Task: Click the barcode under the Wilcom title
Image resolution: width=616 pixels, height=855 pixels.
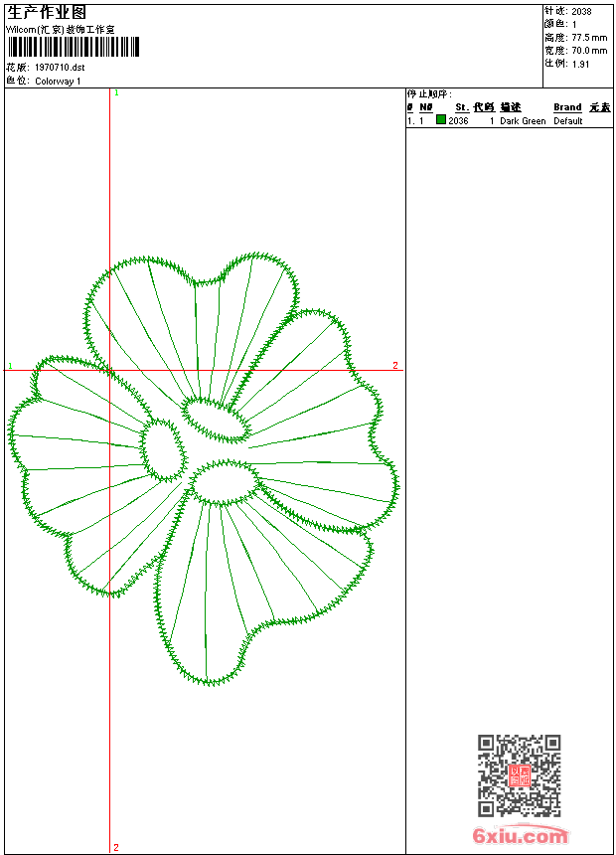Action: [x=74, y=47]
